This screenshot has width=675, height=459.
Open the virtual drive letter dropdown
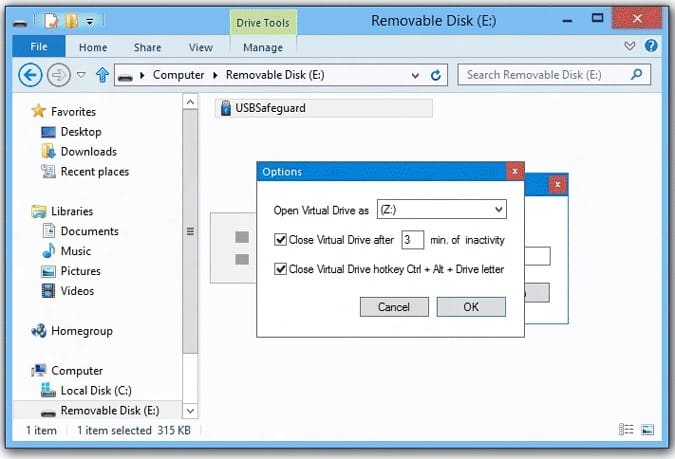(498, 210)
